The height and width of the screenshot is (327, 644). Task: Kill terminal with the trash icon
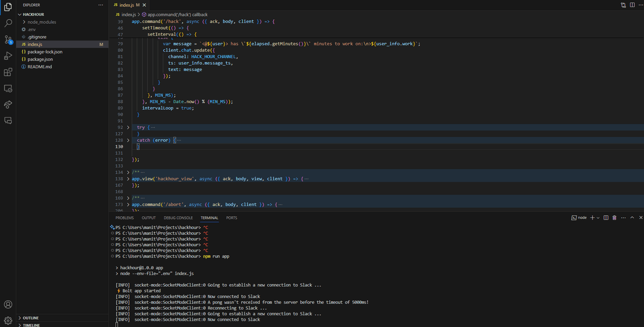click(x=614, y=218)
